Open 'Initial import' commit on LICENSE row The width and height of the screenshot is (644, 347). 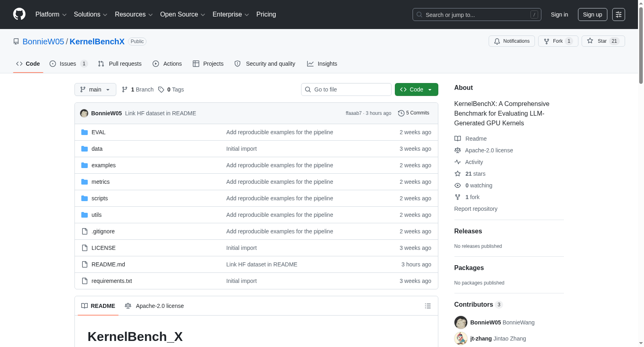[242, 248]
